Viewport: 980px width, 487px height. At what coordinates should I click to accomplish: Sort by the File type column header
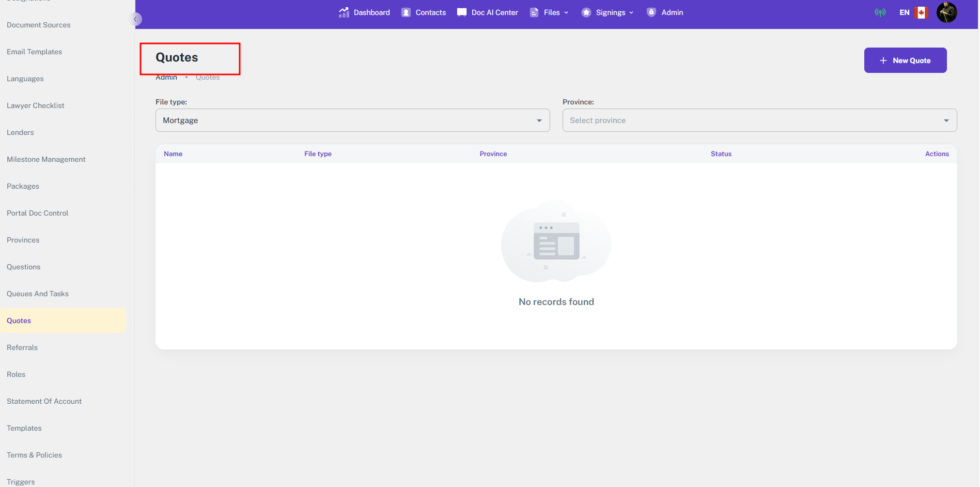point(318,154)
